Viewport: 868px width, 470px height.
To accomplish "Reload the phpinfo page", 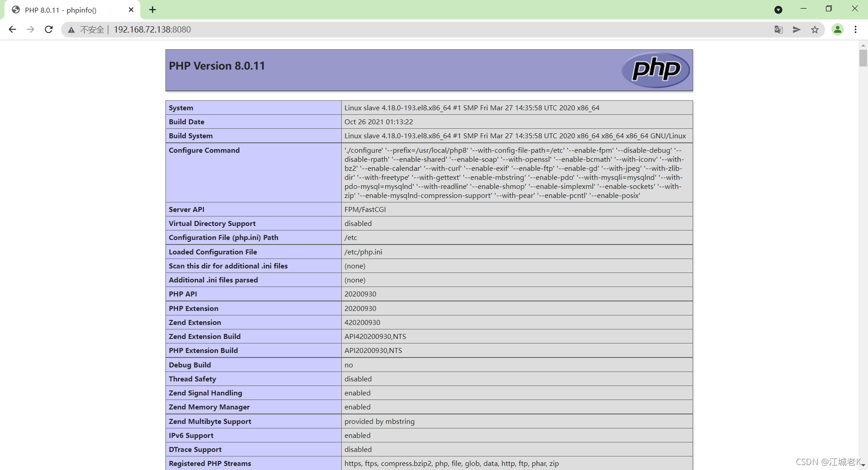I will click(x=49, y=29).
